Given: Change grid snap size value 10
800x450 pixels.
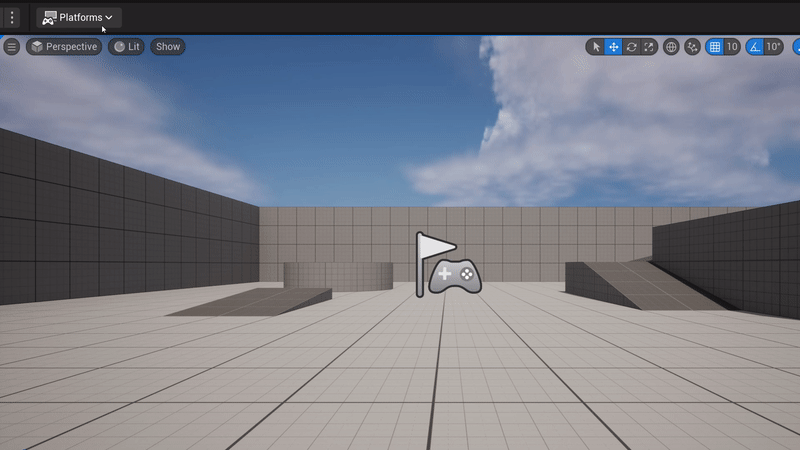Looking at the screenshot, I should (732, 47).
